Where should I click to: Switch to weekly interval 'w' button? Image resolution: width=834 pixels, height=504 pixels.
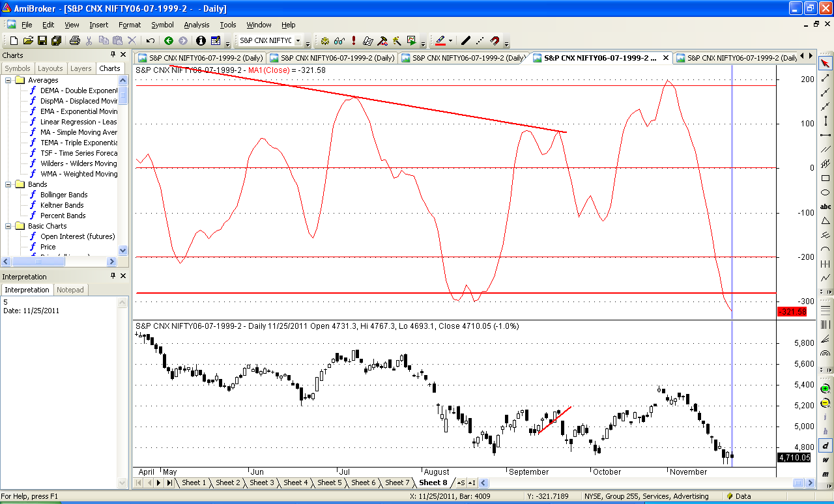pos(826,460)
